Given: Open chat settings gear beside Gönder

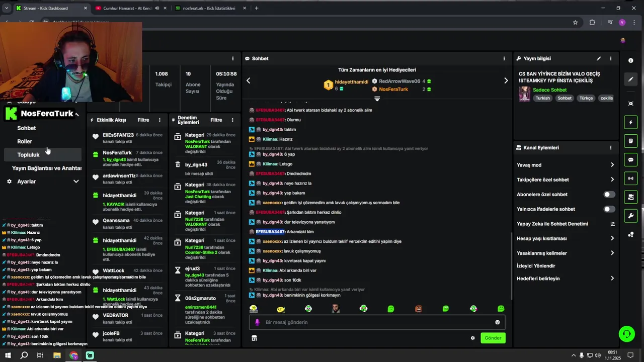Looking at the screenshot, I should tap(472, 338).
